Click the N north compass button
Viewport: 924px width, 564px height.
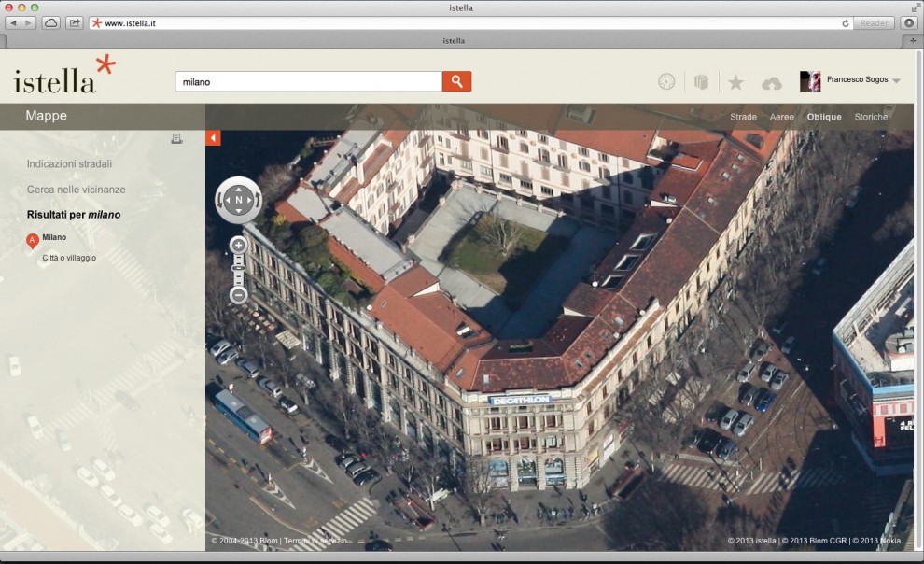[239, 200]
